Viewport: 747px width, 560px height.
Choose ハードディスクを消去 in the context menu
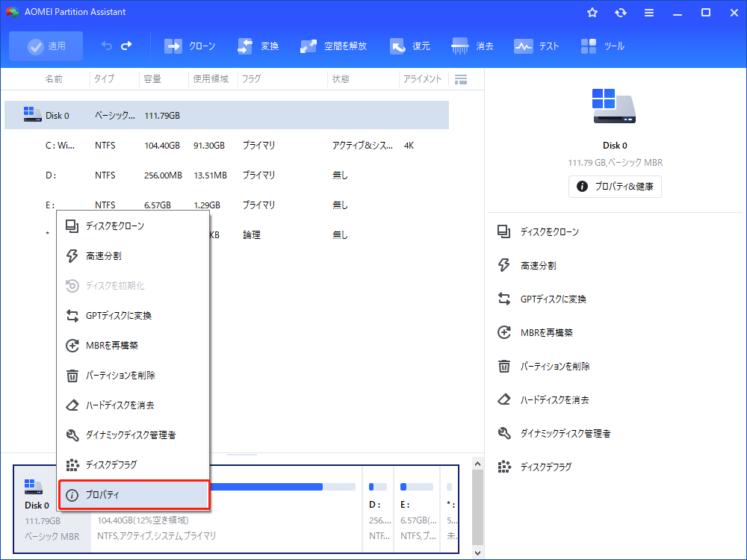[x=134, y=405]
